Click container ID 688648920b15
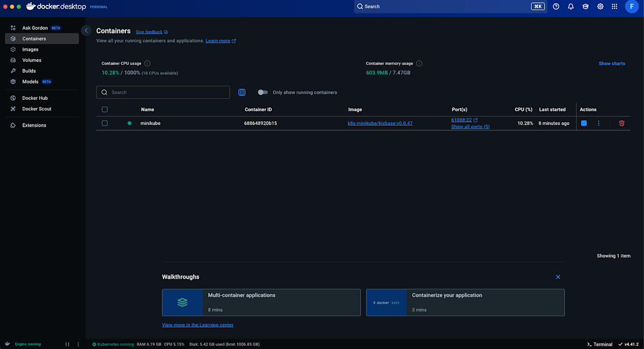The image size is (644, 349). tap(260, 123)
